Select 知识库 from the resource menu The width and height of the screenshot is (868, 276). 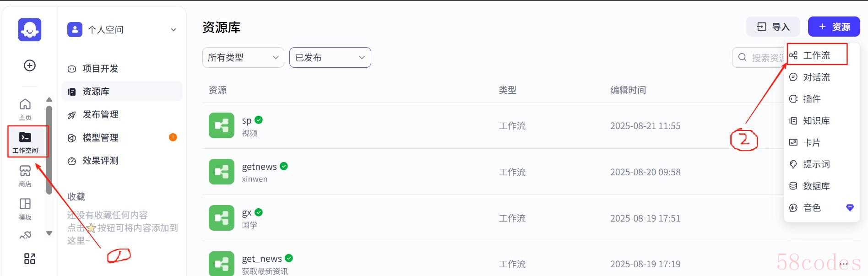point(816,121)
